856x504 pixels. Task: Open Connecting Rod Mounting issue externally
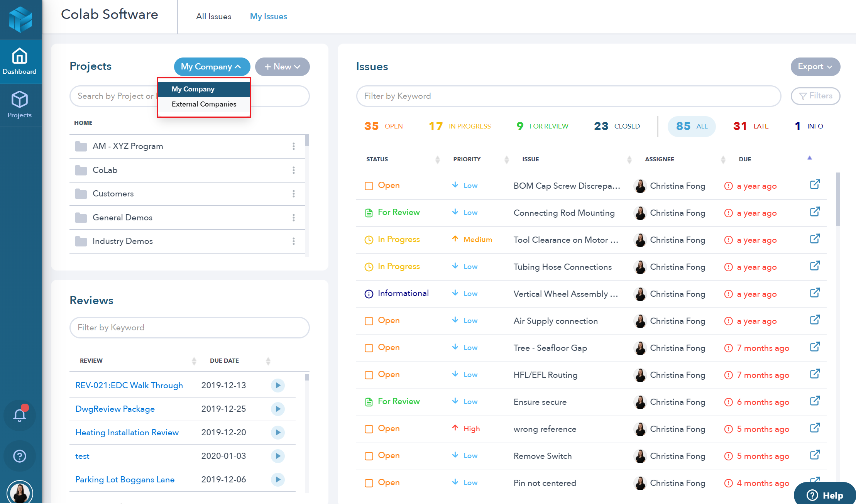[x=815, y=212]
